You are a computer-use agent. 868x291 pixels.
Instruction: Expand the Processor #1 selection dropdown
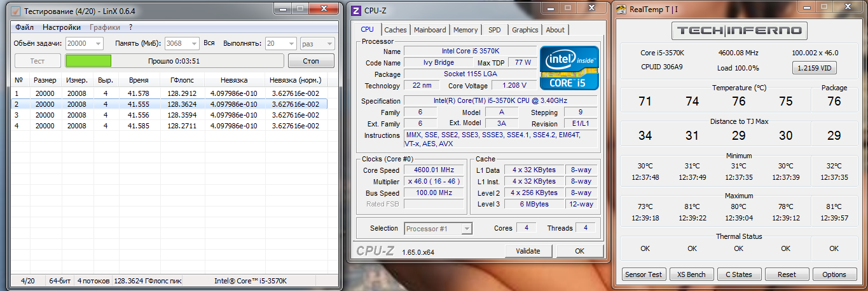467,229
